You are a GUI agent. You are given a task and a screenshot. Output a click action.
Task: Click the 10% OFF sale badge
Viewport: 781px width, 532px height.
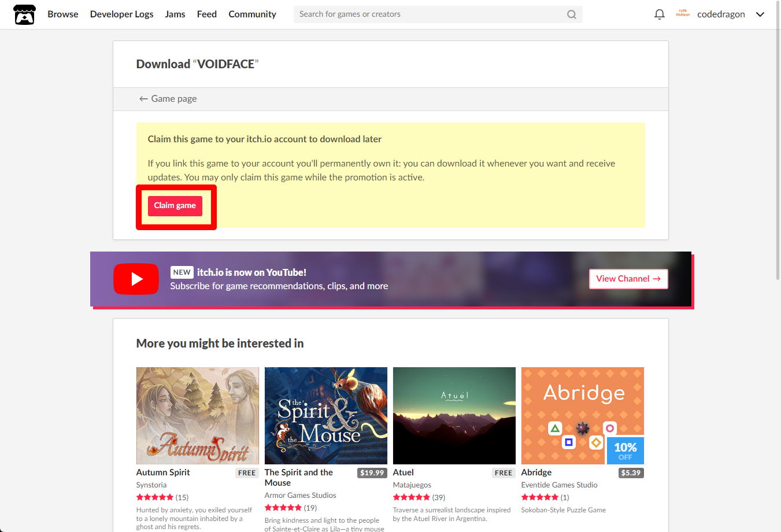(625, 450)
